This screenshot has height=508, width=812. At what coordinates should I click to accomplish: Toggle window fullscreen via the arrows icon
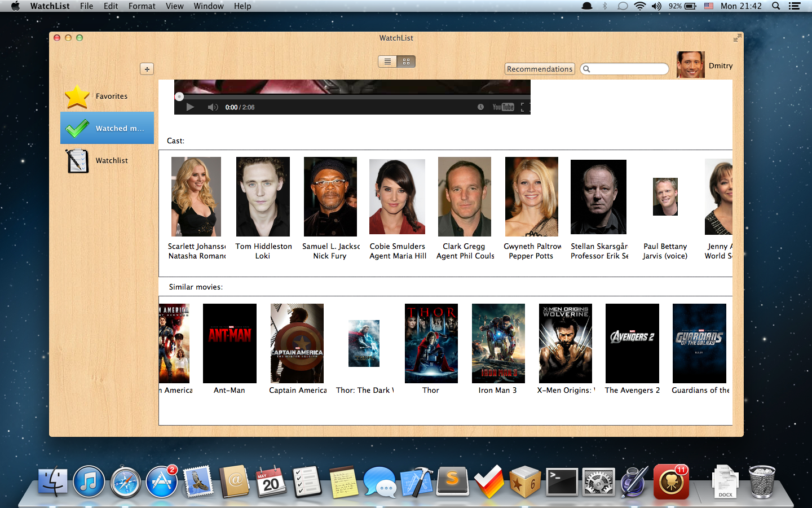[x=737, y=38]
